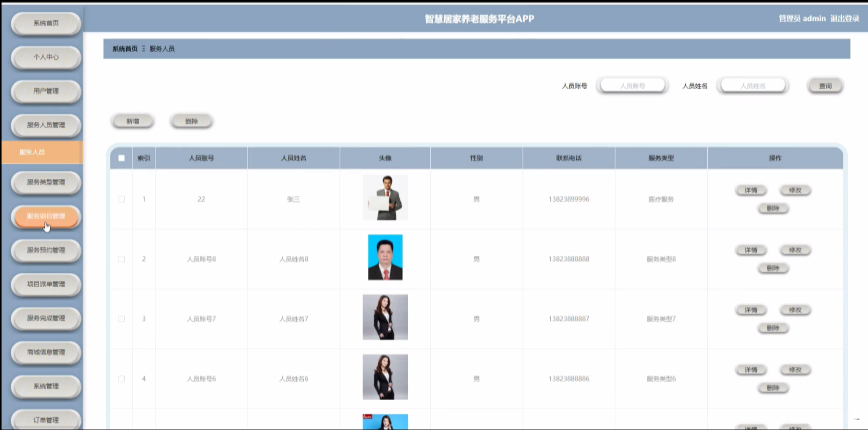Click 删除 in the 人员姓名8 row
868x430 pixels.
773,268
